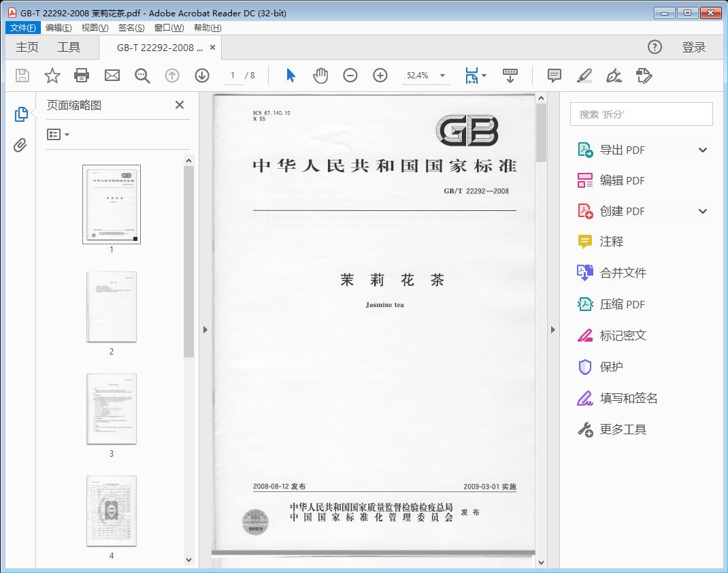Image resolution: width=728 pixels, height=573 pixels.
Task: Save the PDF using the save icon
Action: click(x=21, y=76)
